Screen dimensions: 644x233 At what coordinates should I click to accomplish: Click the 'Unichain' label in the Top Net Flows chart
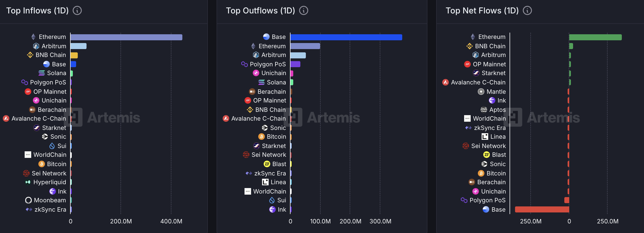[493, 191]
